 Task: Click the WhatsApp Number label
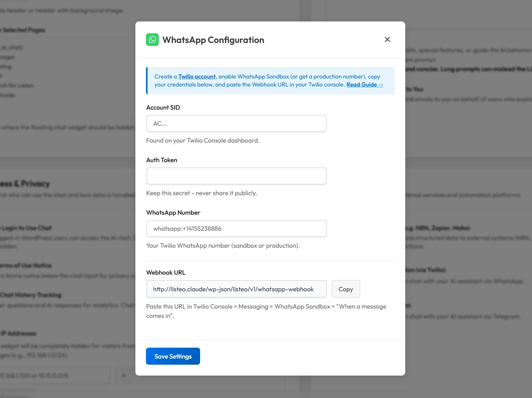pyautogui.click(x=173, y=213)
